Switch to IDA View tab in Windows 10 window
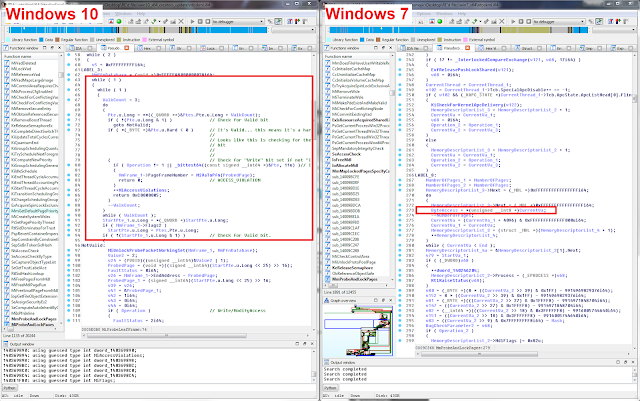Viewport: 640px width, 401px height. click(x=80, y=48)
